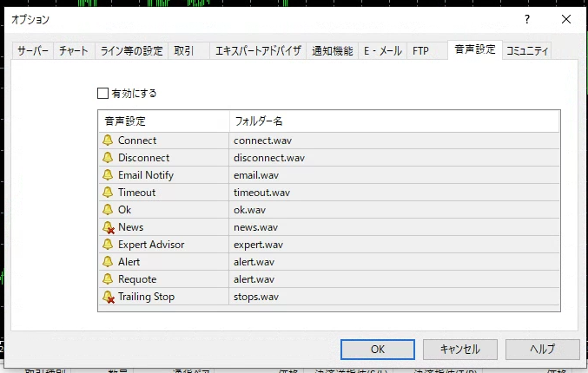Switch to the 取引 tab
The width and height of the screenshot is (588, 373).
(x=188, y=51)
